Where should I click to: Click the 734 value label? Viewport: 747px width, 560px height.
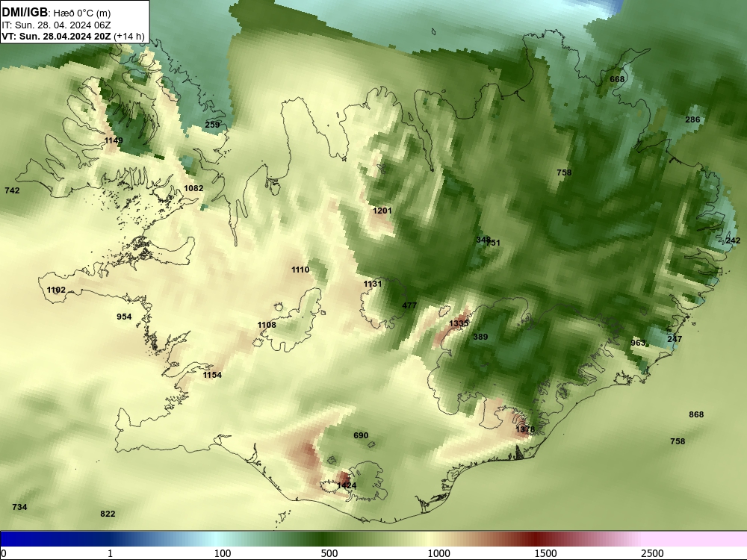(x=19, y=507)
